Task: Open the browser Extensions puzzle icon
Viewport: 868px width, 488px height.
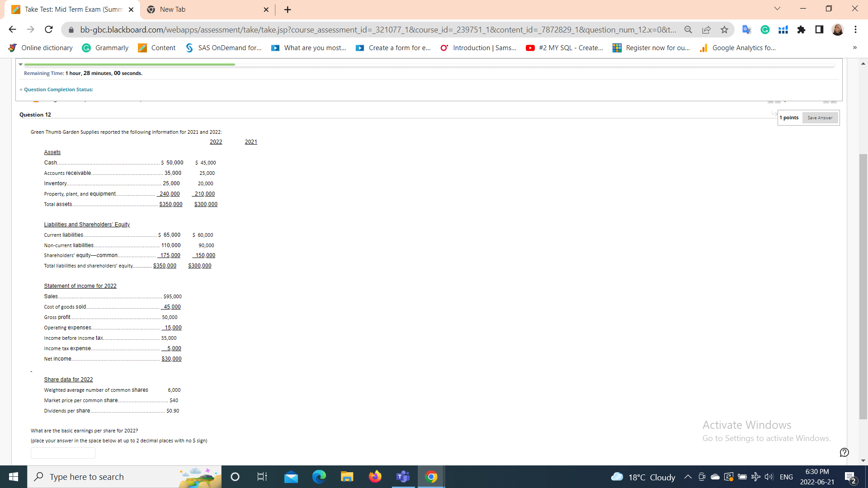Action: 802,30
